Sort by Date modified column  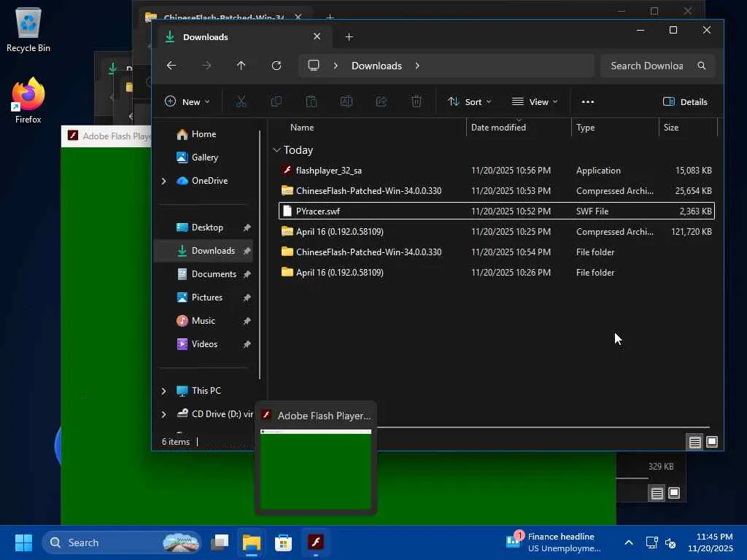(498, 128)
